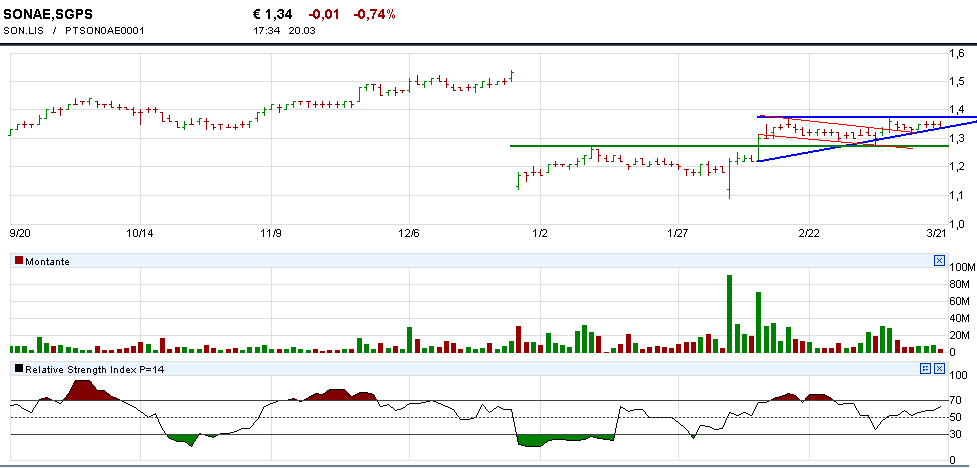Click the "50" RSI axis label
This screenshot has height=468, width=977.
coord(956,417)
